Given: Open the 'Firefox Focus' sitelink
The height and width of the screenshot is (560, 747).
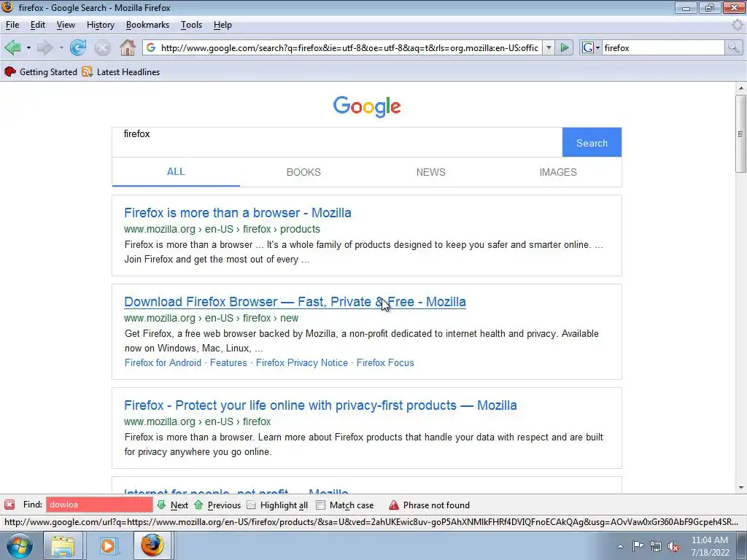Looking at the screenshot, I should [x=385, y=363].
